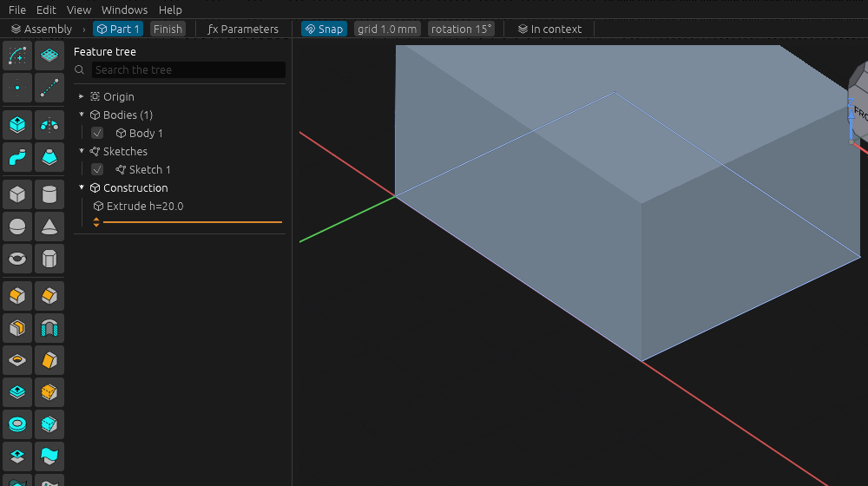Open the File menu
This screenshot has height=486, width=868.
pos(17,10)
